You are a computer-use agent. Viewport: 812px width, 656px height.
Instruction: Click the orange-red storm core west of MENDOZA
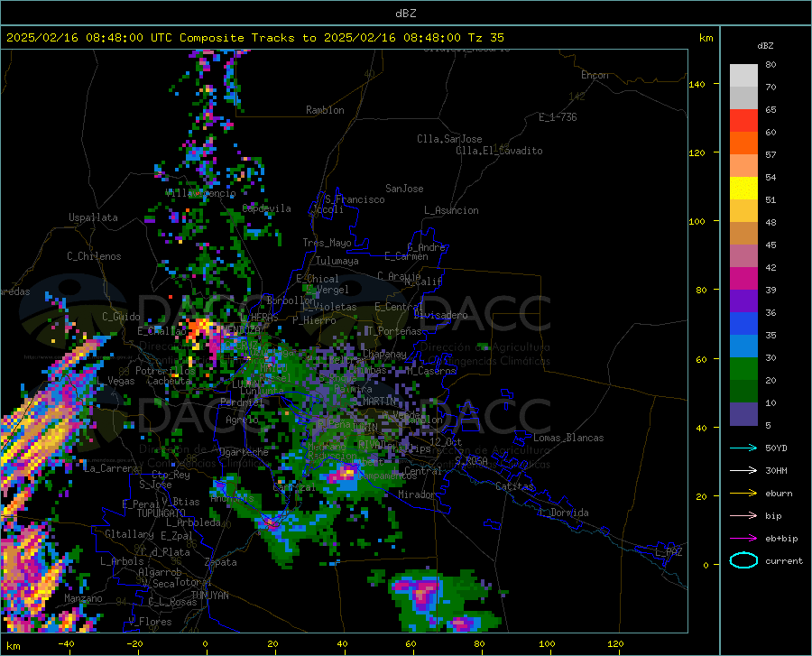click(199, 328)
